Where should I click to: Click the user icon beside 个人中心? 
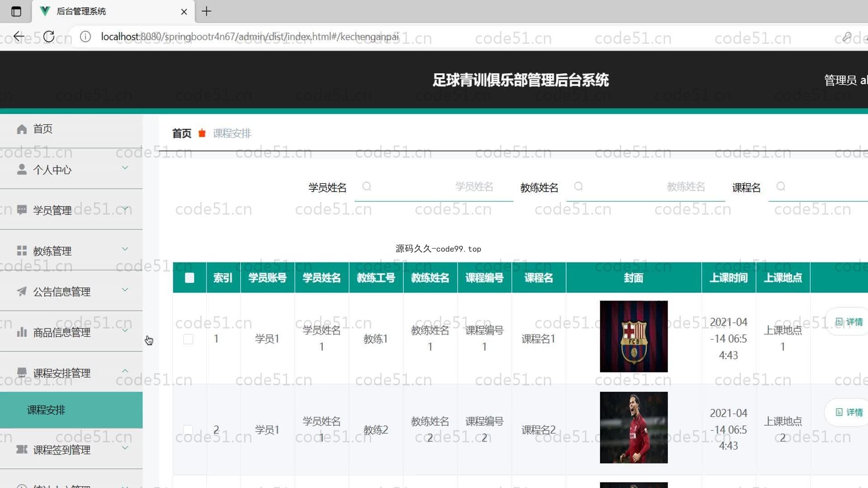coord(22,169)
